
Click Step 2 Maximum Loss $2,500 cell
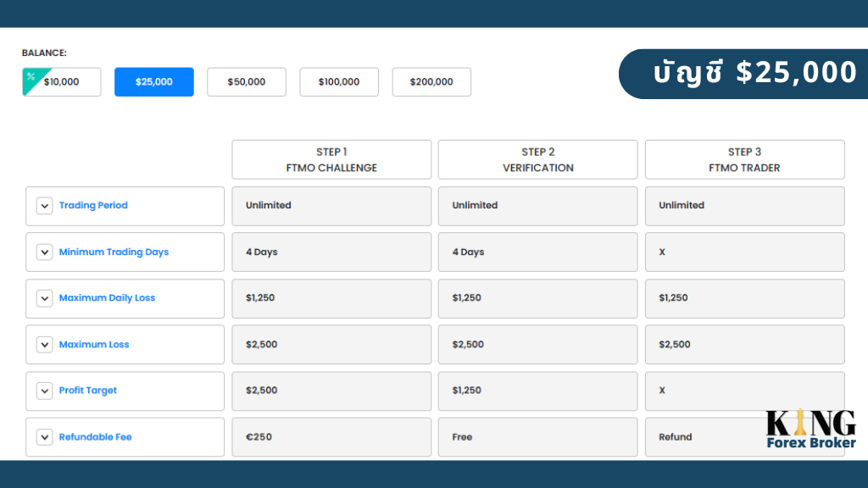tap(537, 345)
